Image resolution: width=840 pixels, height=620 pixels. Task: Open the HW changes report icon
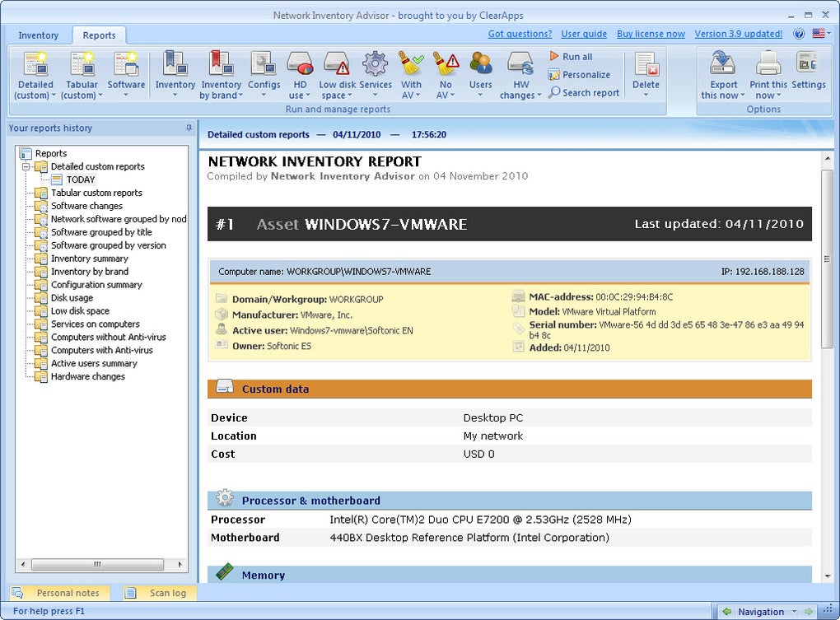[520, 63]
